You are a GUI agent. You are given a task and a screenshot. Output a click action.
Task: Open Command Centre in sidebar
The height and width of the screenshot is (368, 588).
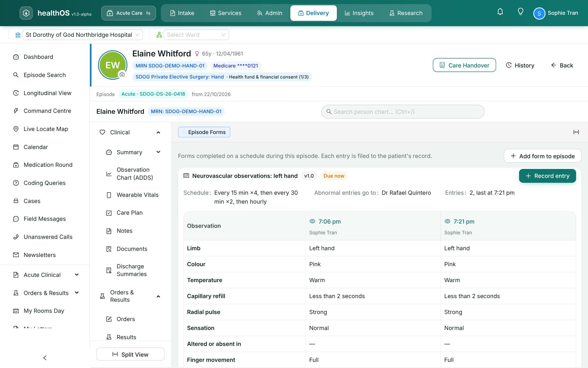pos(45,111)
